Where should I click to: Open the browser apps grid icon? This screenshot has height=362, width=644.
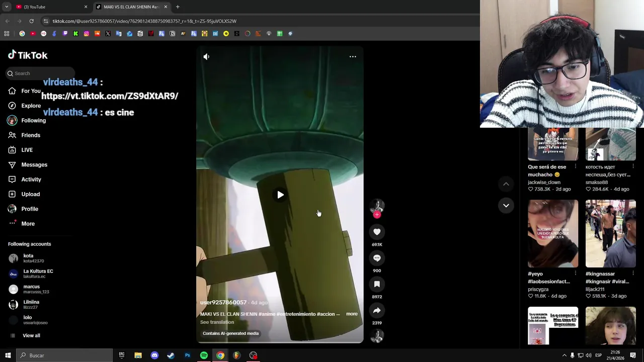[7, 34]
